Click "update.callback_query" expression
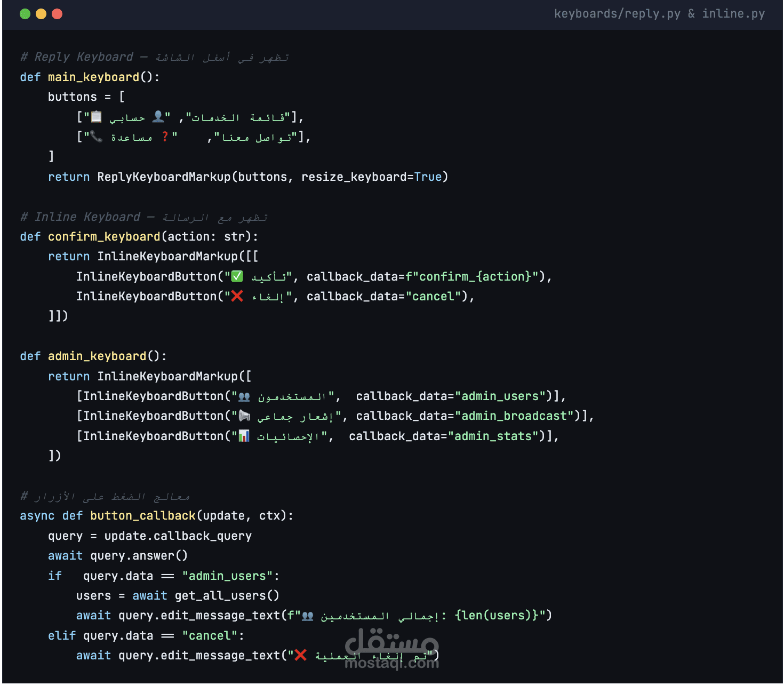 pyautogui.click(x=178, y=536)
